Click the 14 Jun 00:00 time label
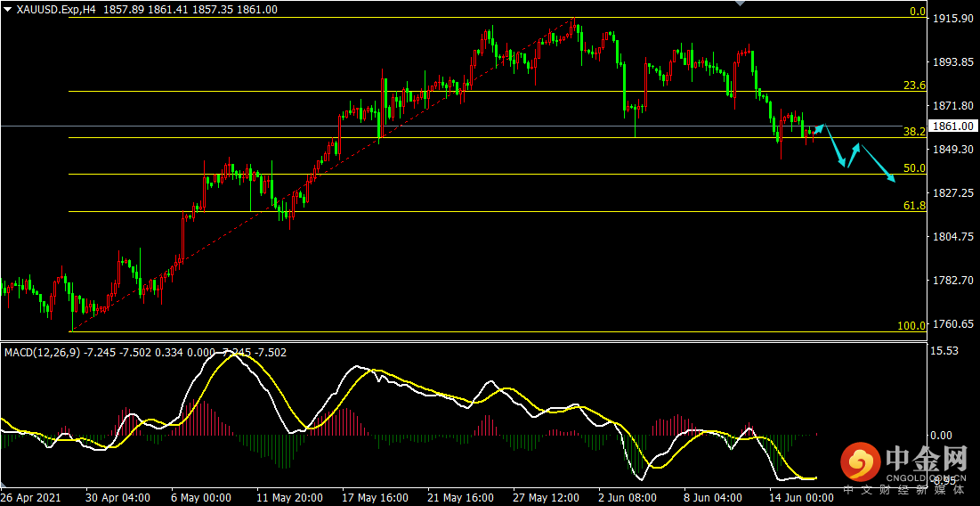The height and width of the screenshot is (506, 980). click(802, 498)
